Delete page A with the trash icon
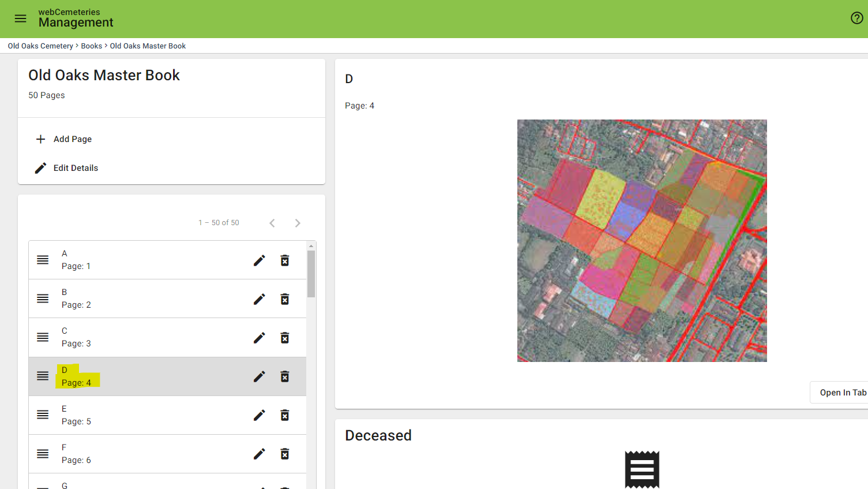The width and height of the screenshot is (868, 489). (285, 260)
